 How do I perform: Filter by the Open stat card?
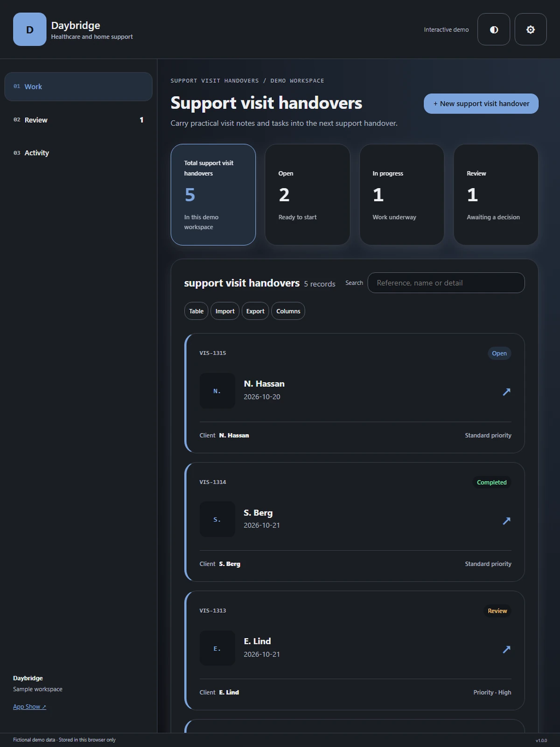(308, 195)
